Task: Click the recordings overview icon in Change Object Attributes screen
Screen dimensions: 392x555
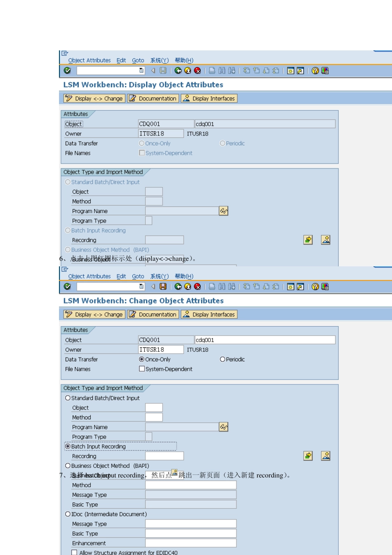Action: click(x=326, y=456)
